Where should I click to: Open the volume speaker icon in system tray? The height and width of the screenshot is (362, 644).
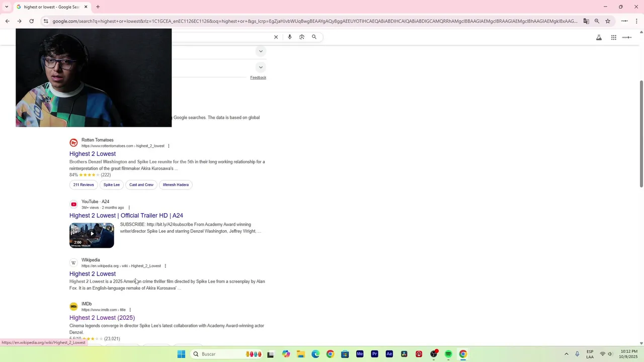pyautogui.click(x=610, y=354)
